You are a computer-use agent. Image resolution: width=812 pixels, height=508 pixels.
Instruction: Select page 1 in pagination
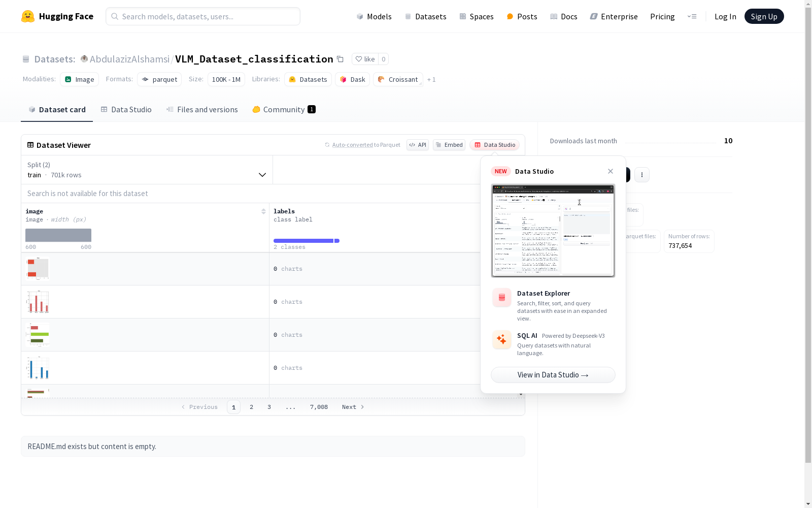[233, 407]
